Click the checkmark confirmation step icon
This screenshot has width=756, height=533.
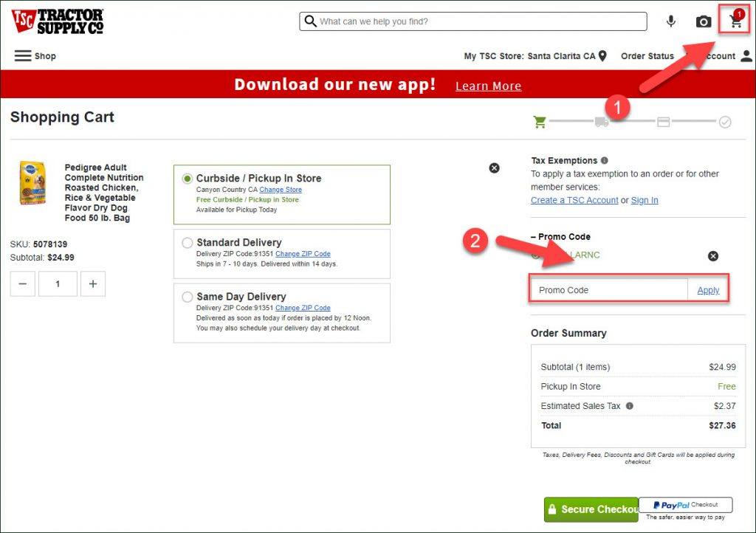(725, 122)
